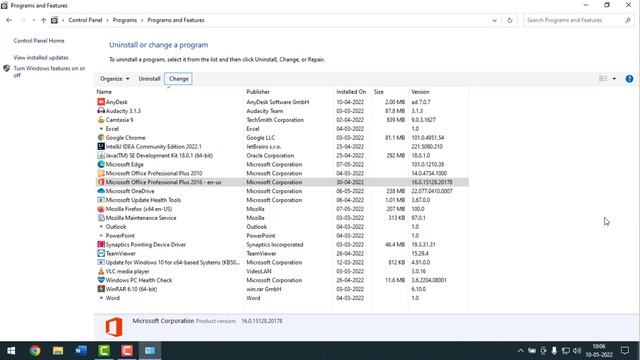Open recent locations dropdown arrow
Screen dimensions: 640x360
[33, 20]
